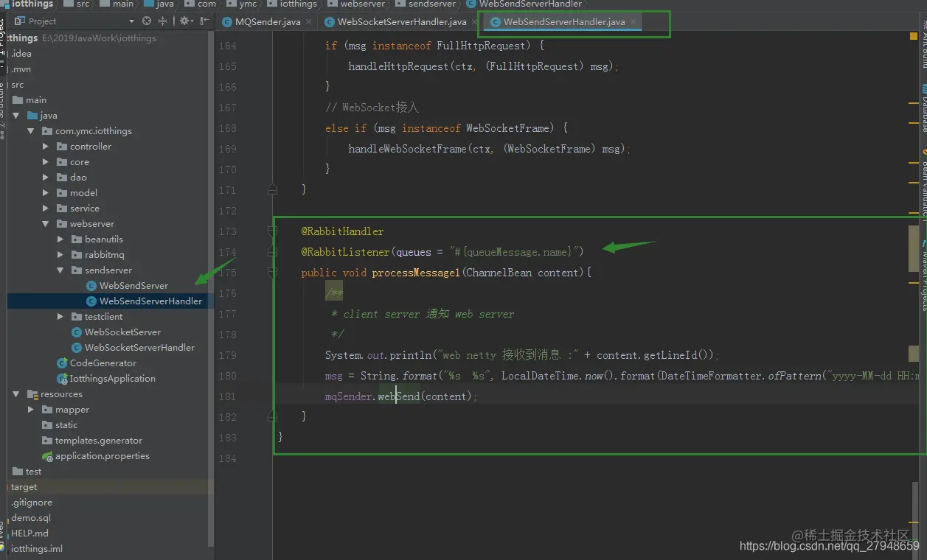927x560 pixels.
Task: Click the templates.generator folder
Action: [x=99, y=441]
